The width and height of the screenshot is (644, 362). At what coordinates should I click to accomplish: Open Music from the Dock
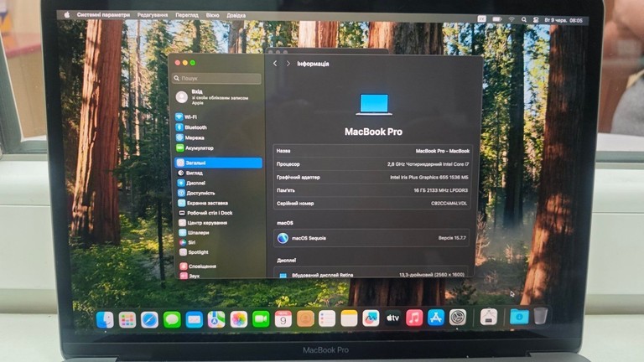(414, 318)
